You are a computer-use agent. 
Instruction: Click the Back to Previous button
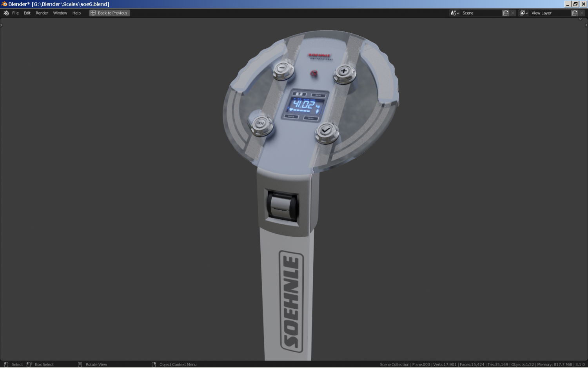[x=109, y=13]
